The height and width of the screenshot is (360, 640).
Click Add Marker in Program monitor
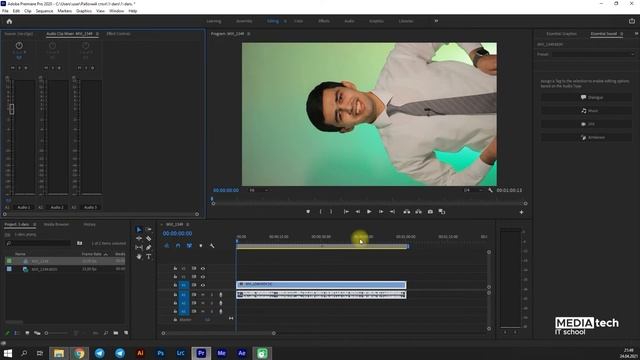tap(308, 212)
